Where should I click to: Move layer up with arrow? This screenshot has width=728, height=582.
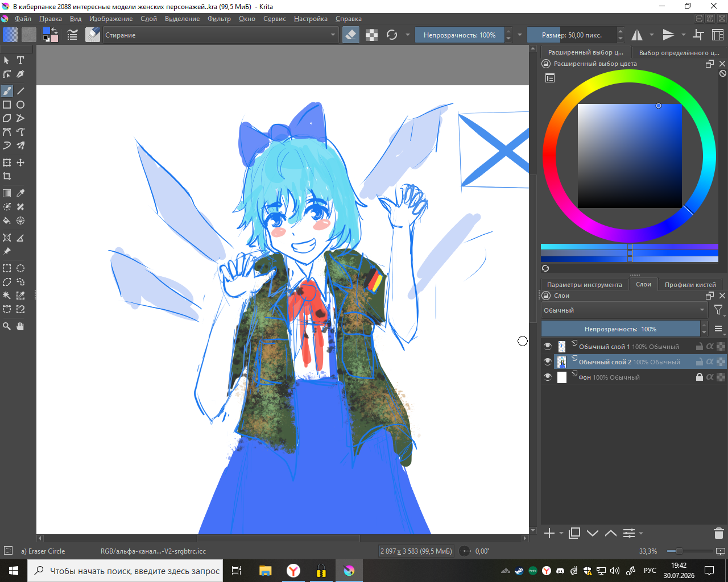point(611,533)
